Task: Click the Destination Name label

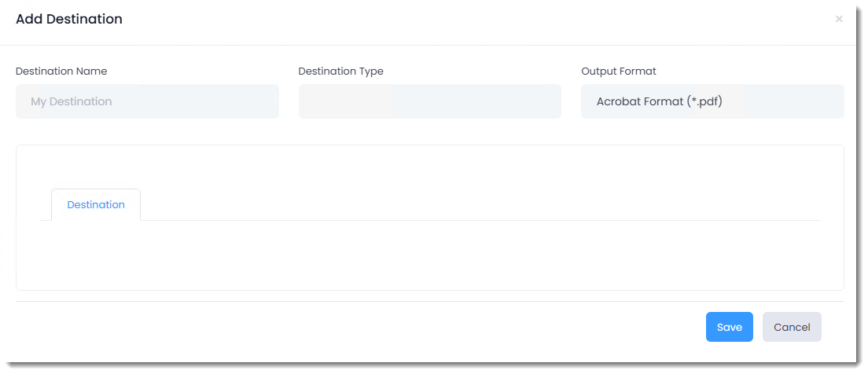Action: [61, 71]
